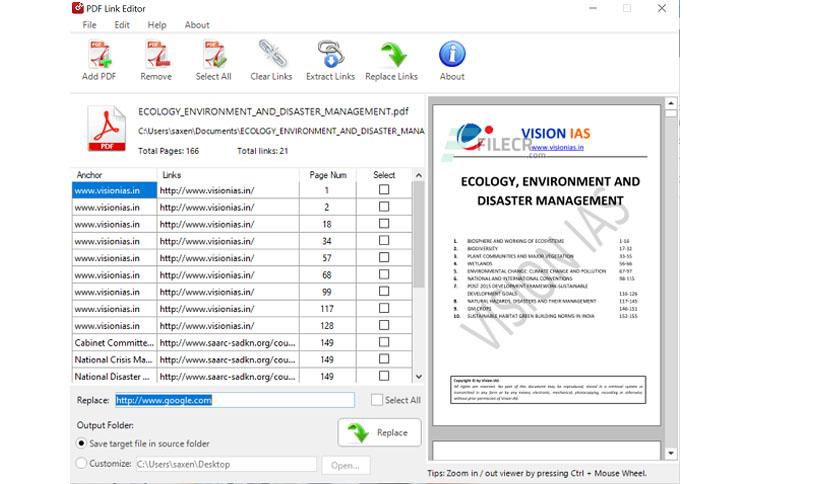Click the ECOLOGY_ENVIRONMENT_AND_DISASTER_MANAGEMENT.pdf file name
836x484 pixels.
point(273,111)
